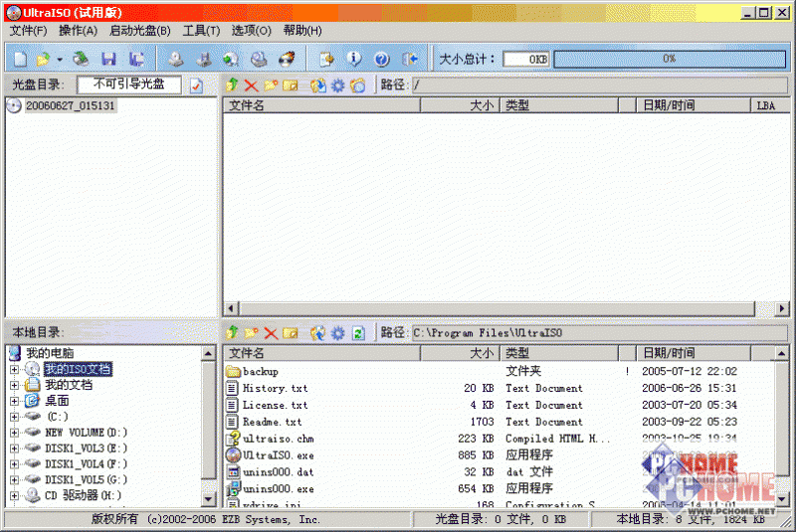This screenshot has width=796, height=532.
Task: Expand the DISK1_VOL5 (G:) node
Action: click(x=14, y=479)
